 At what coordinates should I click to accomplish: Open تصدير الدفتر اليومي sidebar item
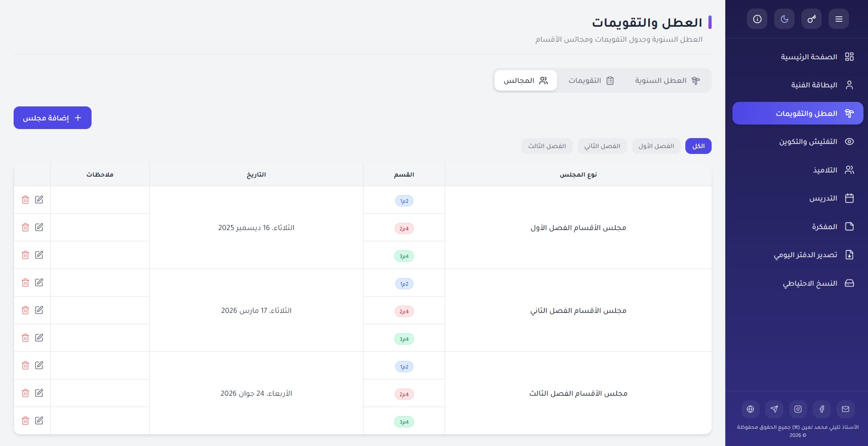tap(798, 254)
